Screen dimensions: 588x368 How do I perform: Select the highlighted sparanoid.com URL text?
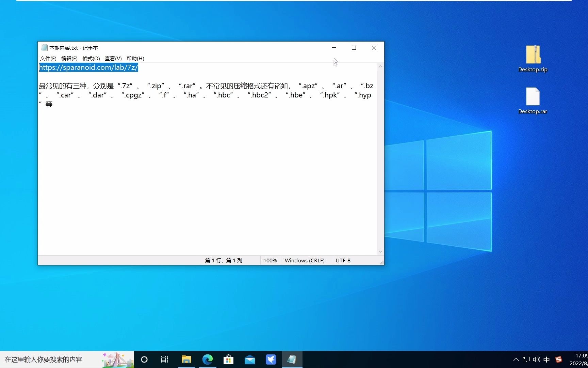pos(88,67)
